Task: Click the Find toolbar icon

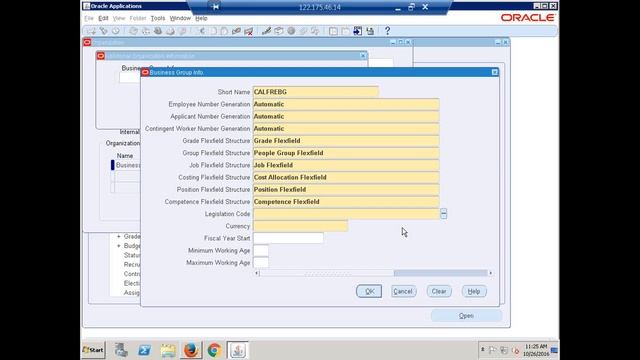Action: [104, 31]
